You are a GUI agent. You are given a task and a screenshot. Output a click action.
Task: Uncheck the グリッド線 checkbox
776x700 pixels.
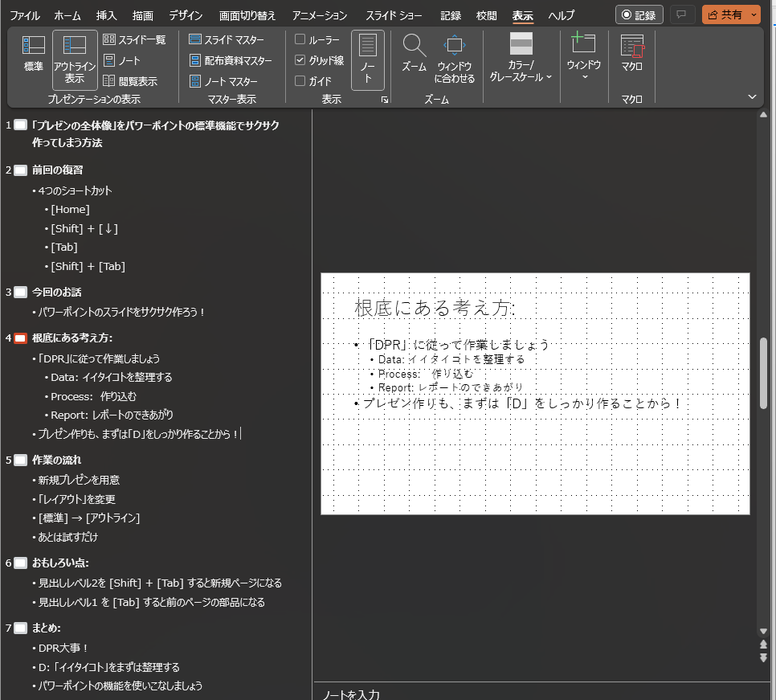(x=300, y=60)
